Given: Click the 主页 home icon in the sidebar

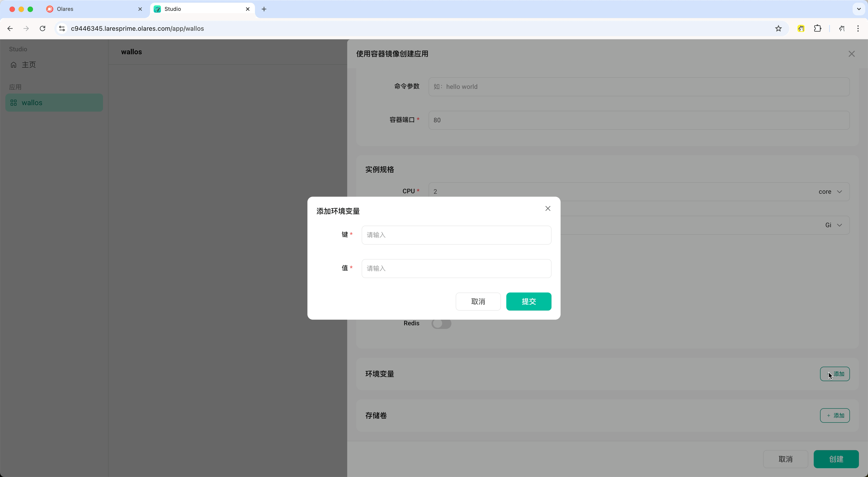Looking at the screenshot, I should 14,64.
